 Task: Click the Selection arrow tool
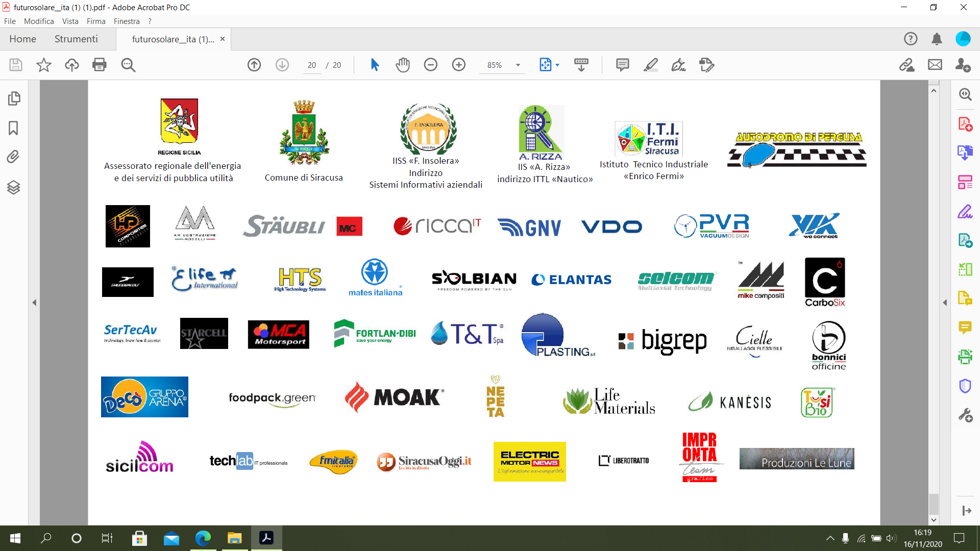(x=375, y=65)
